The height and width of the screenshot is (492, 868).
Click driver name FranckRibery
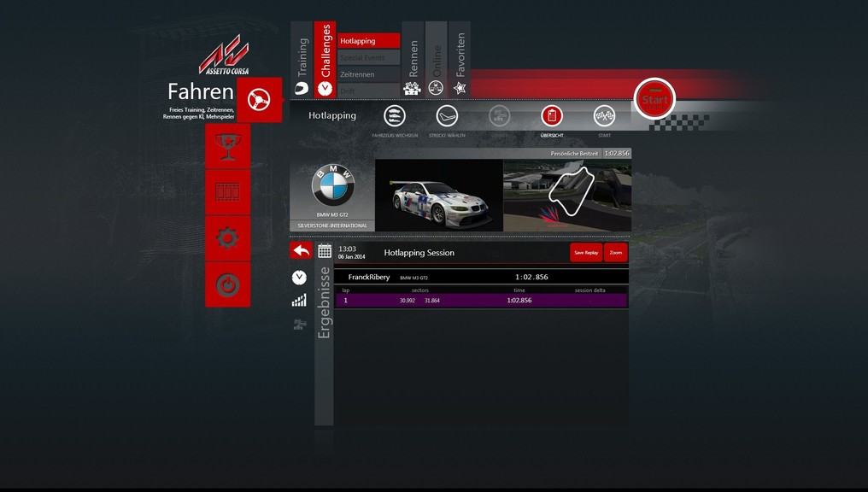click(x=369, y=278)
